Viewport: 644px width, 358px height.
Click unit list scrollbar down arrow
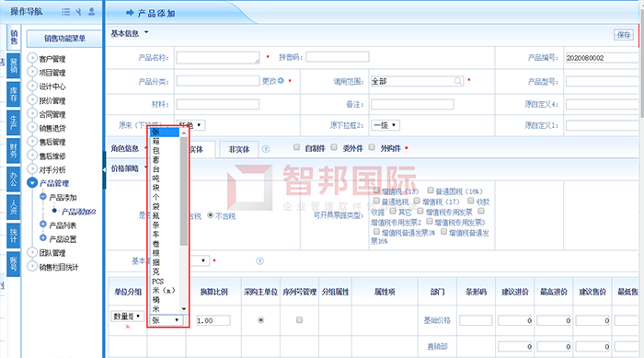pyautogui.click(x=184, y=308)
